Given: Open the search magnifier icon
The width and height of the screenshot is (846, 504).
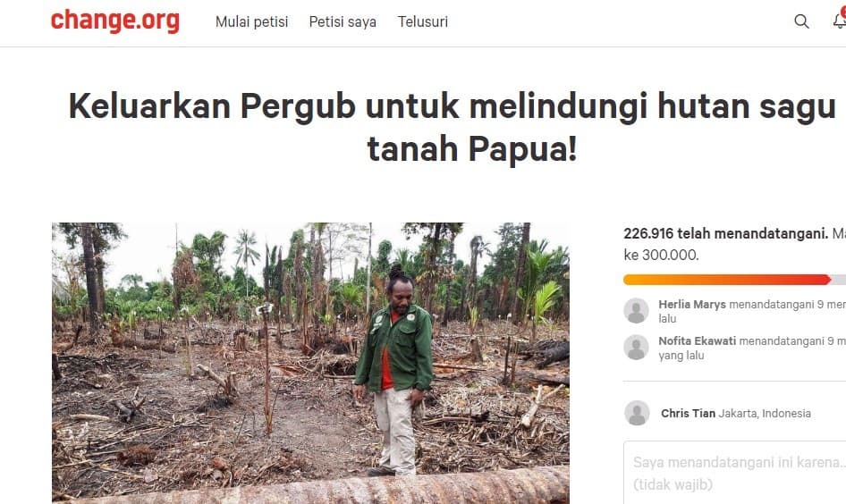Looking at the screenshot, I should point(802,21).
